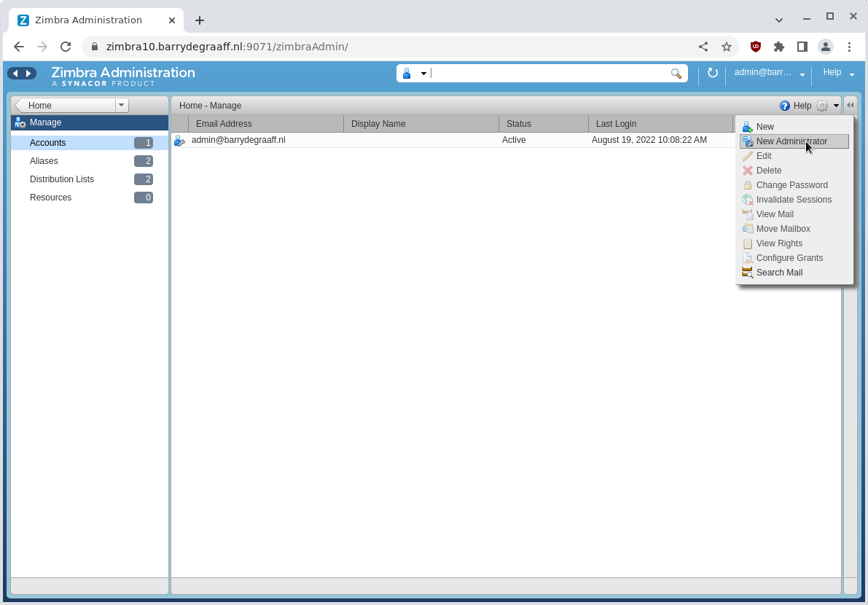Open Aliases in the sidebar
Image resolution: width=868 pixels, height=605 pixels.
(90, 161)
